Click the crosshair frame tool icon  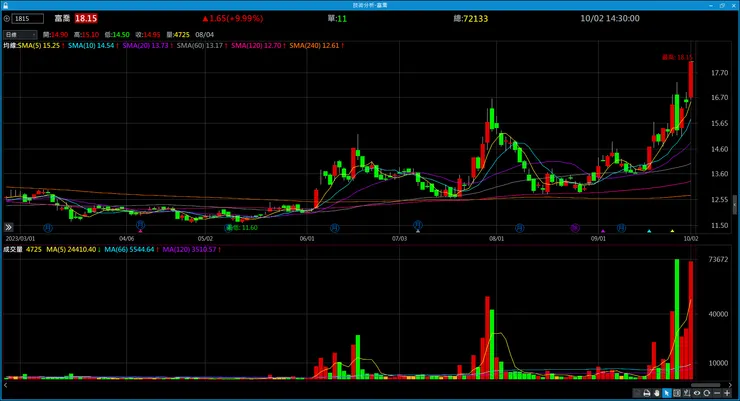pos(677,393)
